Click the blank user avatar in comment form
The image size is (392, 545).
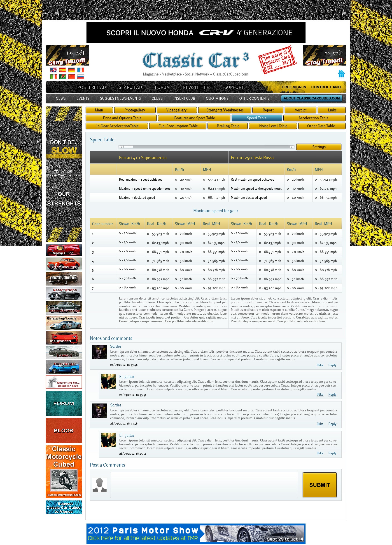click(x=99, y=485)
